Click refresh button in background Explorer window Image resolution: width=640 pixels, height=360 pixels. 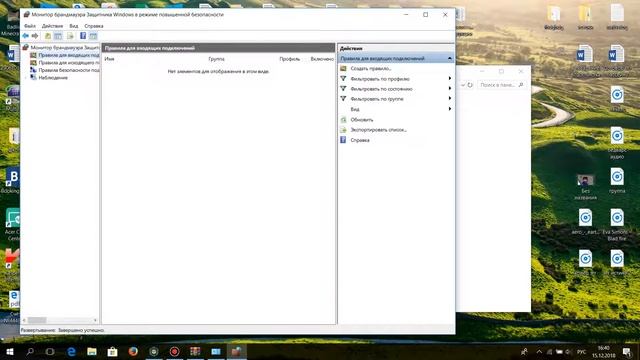[x=470, y=85]
